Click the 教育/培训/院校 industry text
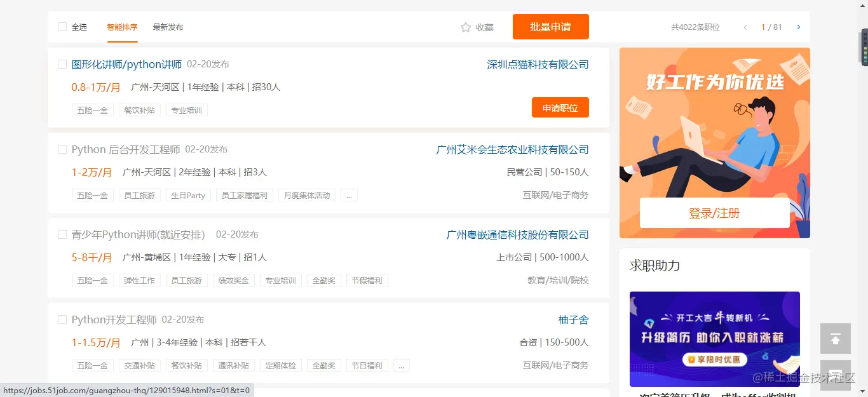868x397 pixels. (558, 280)
